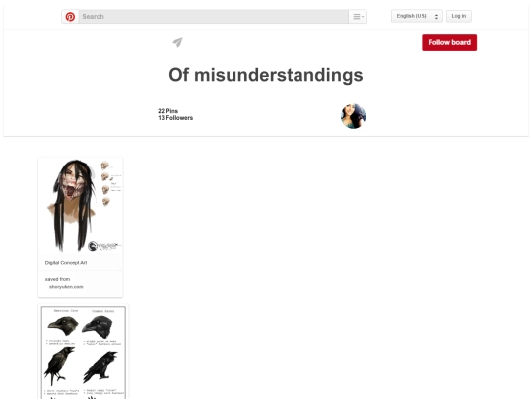Screen dimensions: 532x399
Task: Click the American Crow head image
Action: [x=63, y=325]
